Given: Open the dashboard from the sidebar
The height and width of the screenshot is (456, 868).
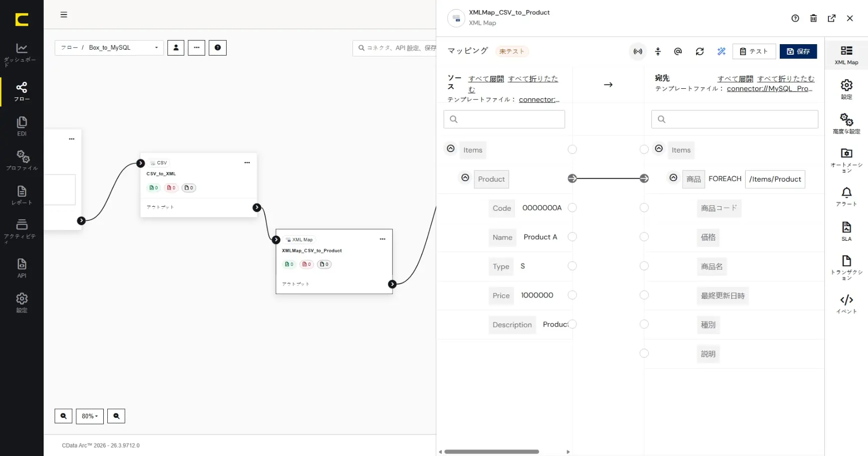Looking at the screenshot, I should tap(22, 54).
